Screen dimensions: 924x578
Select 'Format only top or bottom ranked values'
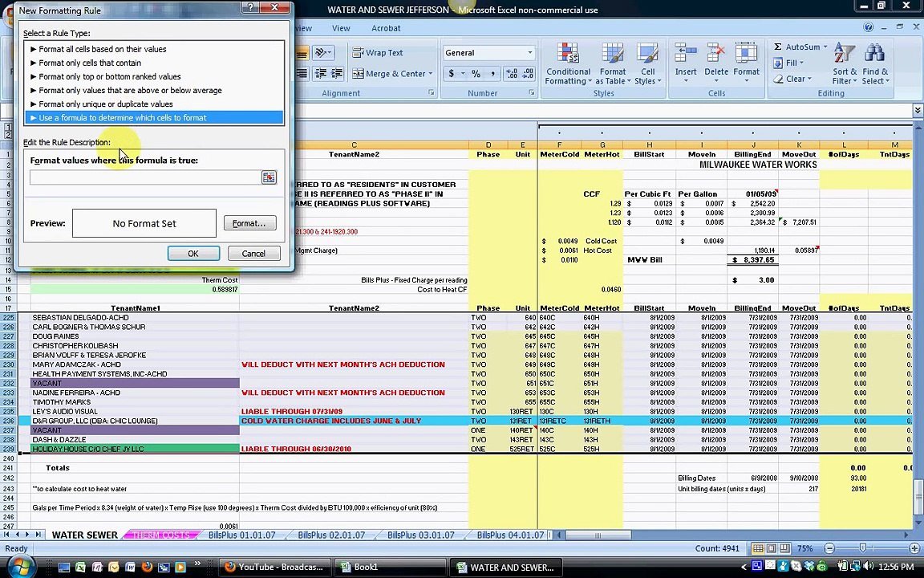click(x=154, y=76)
